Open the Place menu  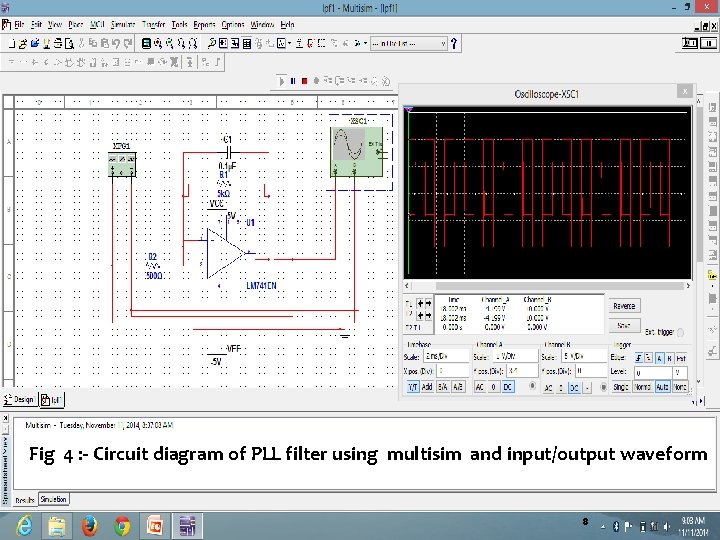tap(76, 25)
